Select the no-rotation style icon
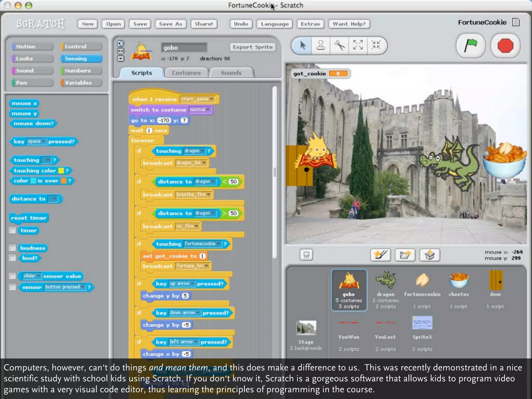Screen dimensions: 532x399 pyautogui.click(x=121, y=59)
